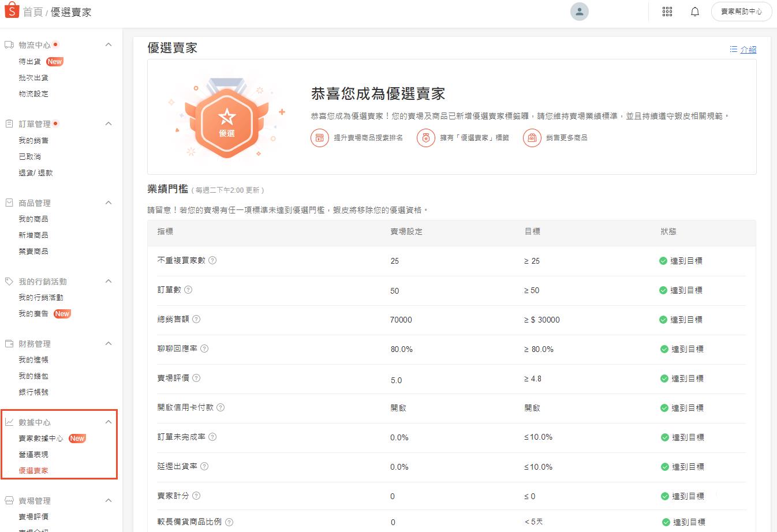The width and height of the screenshot is (777, 532).
Task: Click the 銷售更多商品 benefit icon
Action: (532, 138)
